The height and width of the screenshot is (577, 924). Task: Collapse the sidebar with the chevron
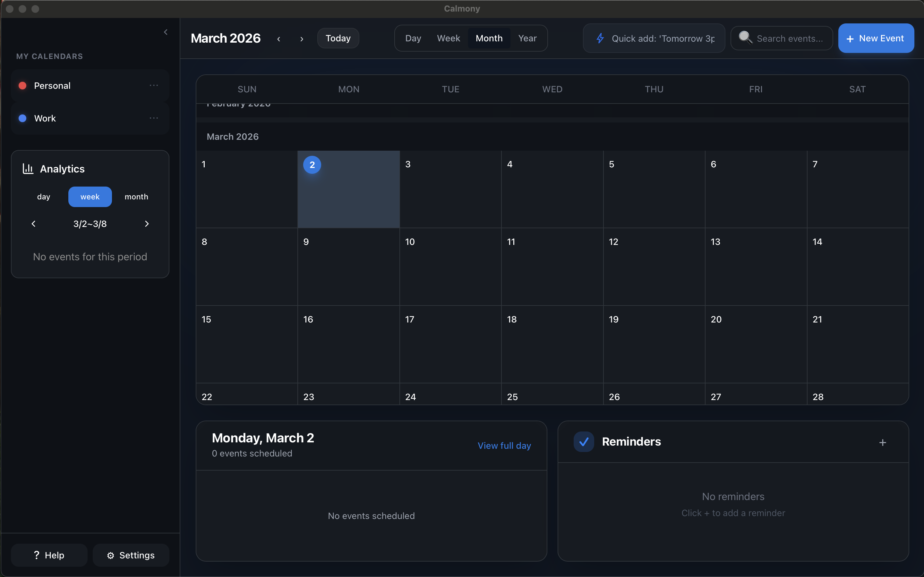click(x=166, y=32)
